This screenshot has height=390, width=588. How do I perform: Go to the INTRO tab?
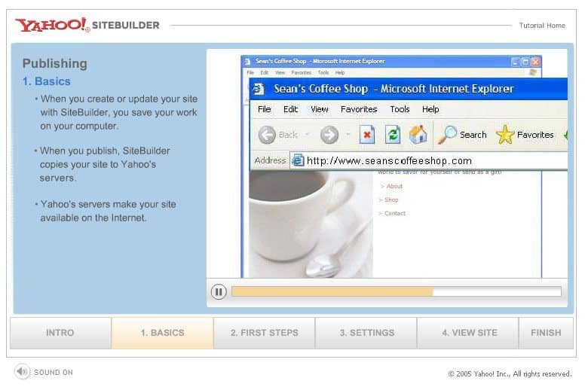(x=60, y=333)
